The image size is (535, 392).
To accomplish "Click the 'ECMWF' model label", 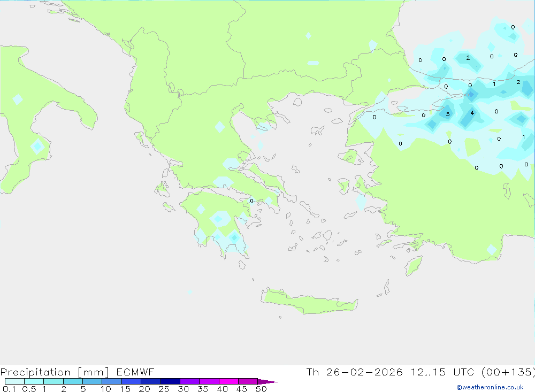I will (135, 372).
